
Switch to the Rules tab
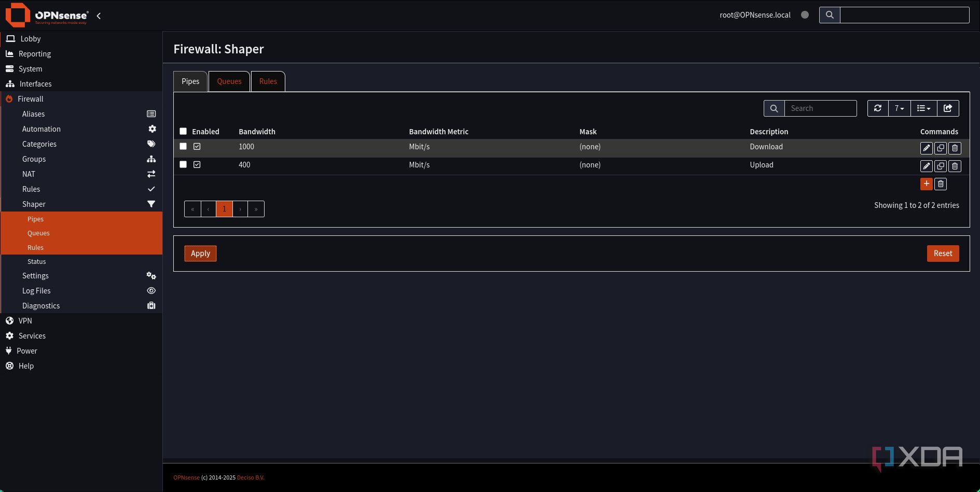click(268, 81)
